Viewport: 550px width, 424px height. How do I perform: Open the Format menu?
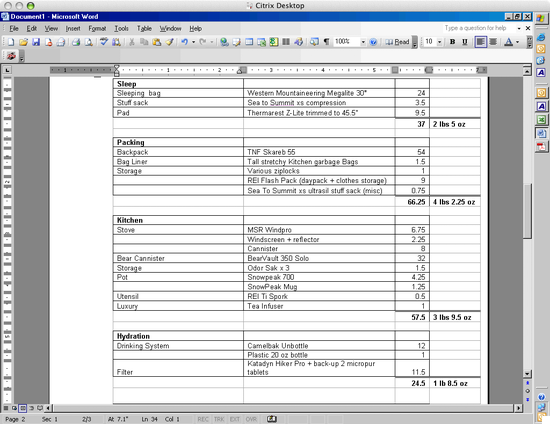click(97, 28)
